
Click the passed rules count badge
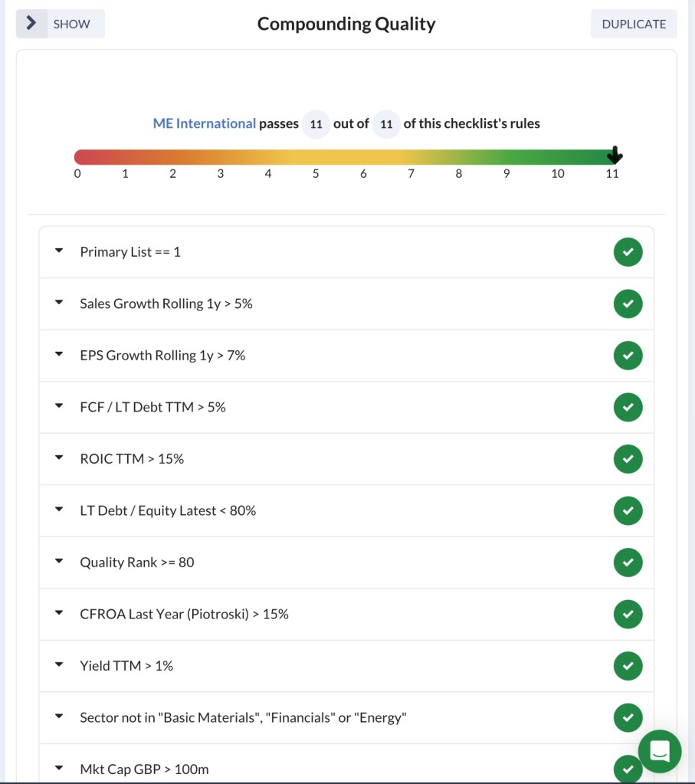[316, 124]
